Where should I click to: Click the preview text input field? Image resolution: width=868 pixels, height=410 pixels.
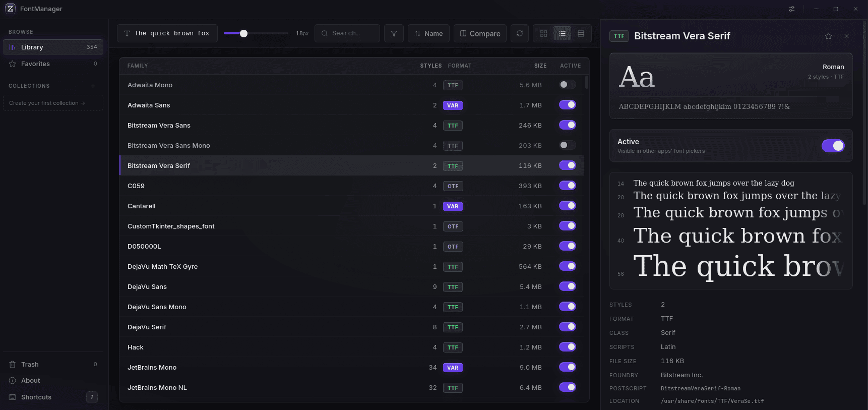pos(167,33)
